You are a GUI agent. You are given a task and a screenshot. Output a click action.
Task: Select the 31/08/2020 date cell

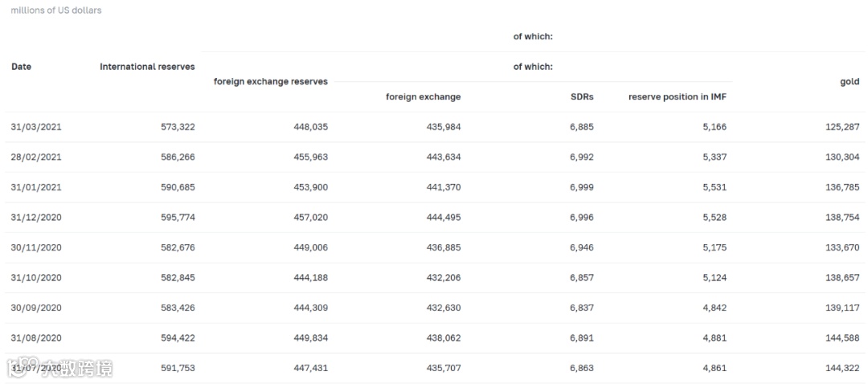[36, 338]
